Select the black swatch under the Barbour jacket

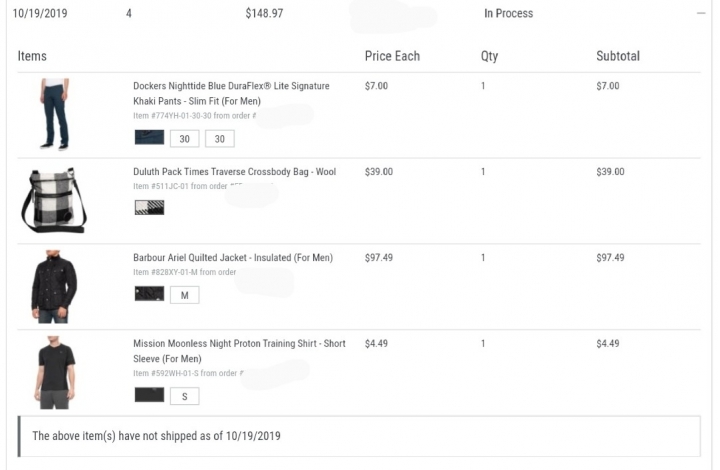[149, 295]
